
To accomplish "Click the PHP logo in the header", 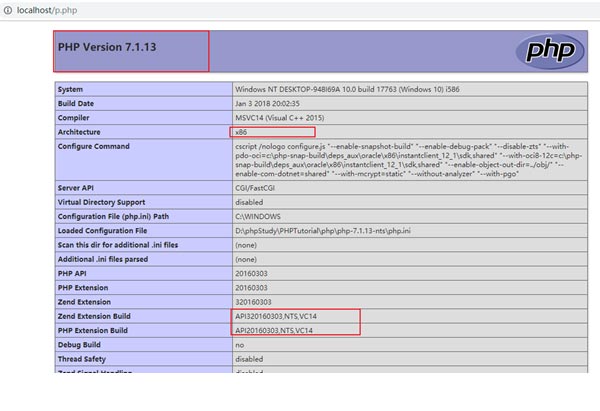I will [549, 51].
